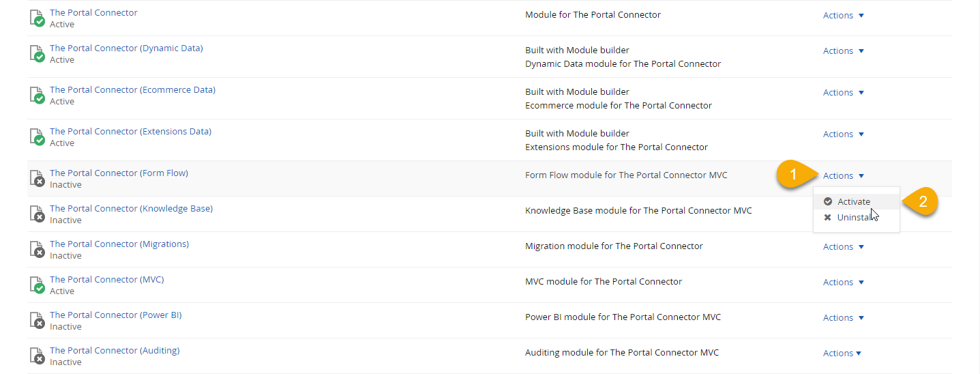Click Form Flow inactive module icon
The image size is (980, 374).
point(38,179)
